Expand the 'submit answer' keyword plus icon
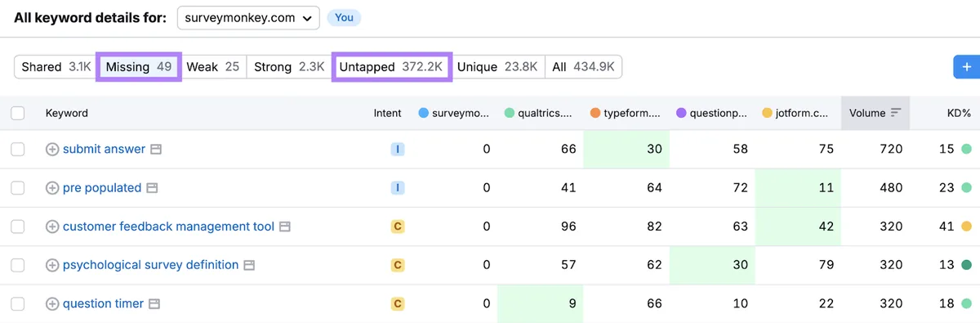The image size is (980, 323). point(52,149)
